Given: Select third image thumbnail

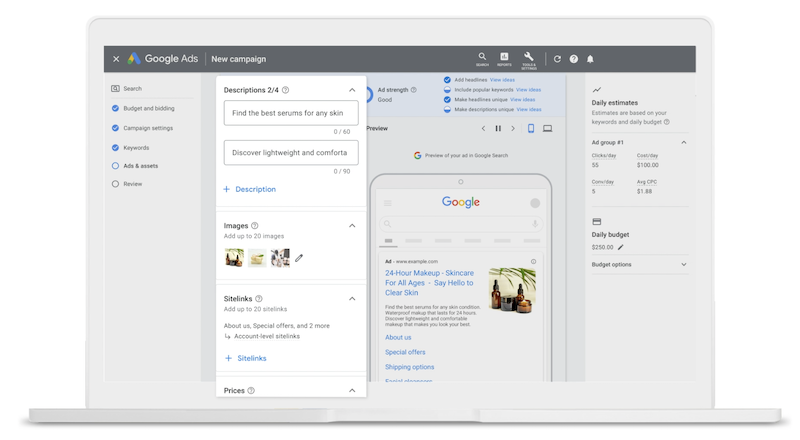Looking at the screenshot, I should tap(280, 258).
